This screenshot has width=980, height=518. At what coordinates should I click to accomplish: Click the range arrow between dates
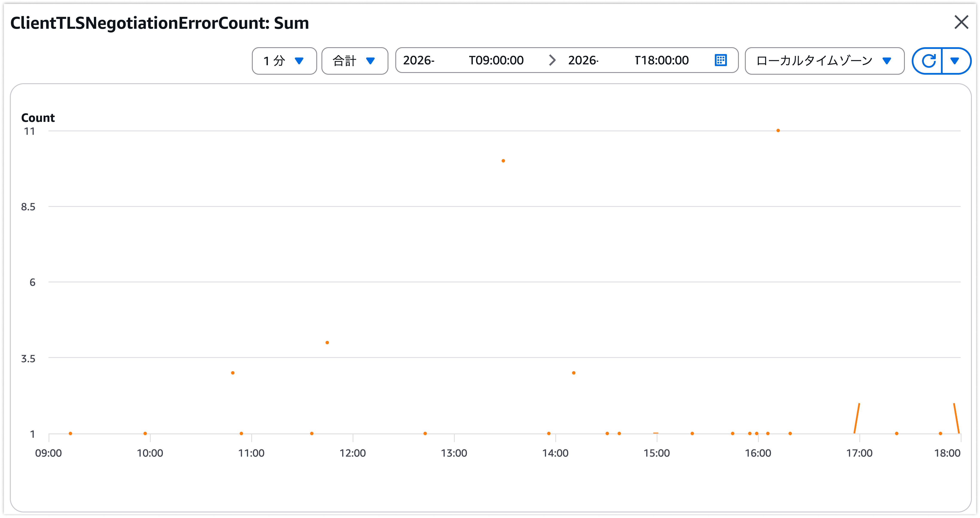pyautogui.click(x=552, y=60)
